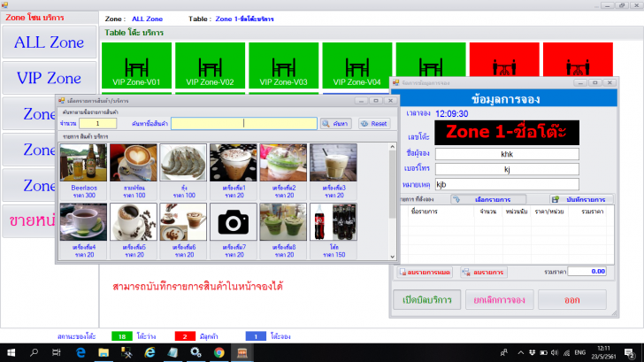This screenshot has width=644, height=362.
Task: Click the green 18 free-tables status badge
Action: pos(122,336)
